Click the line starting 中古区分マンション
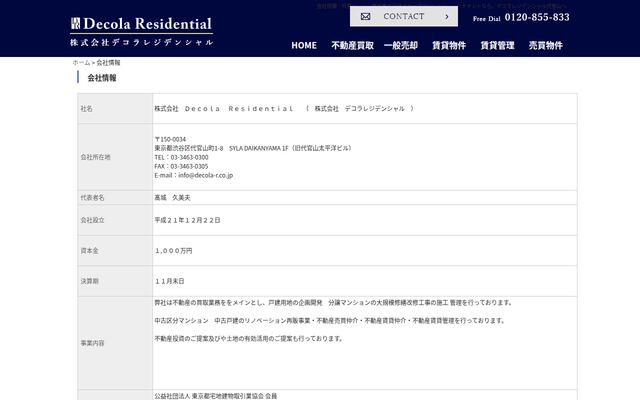The image size is (640, 400). coord(329,320)
